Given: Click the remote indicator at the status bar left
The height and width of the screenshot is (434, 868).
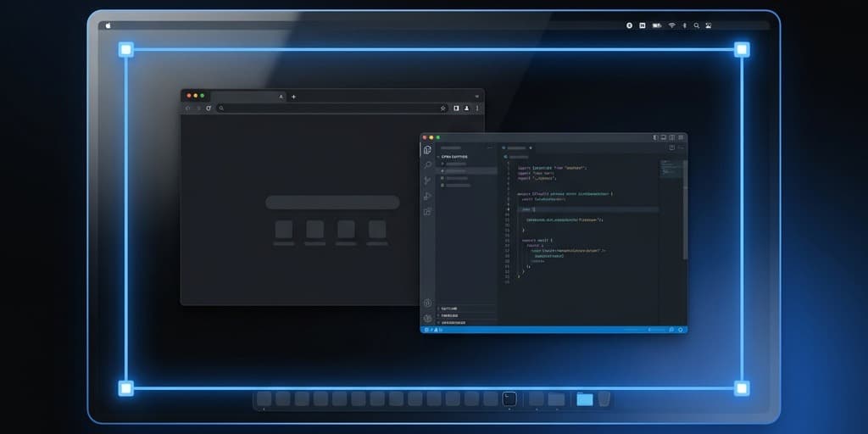Looking at the screenshot, I should [426, 330].
